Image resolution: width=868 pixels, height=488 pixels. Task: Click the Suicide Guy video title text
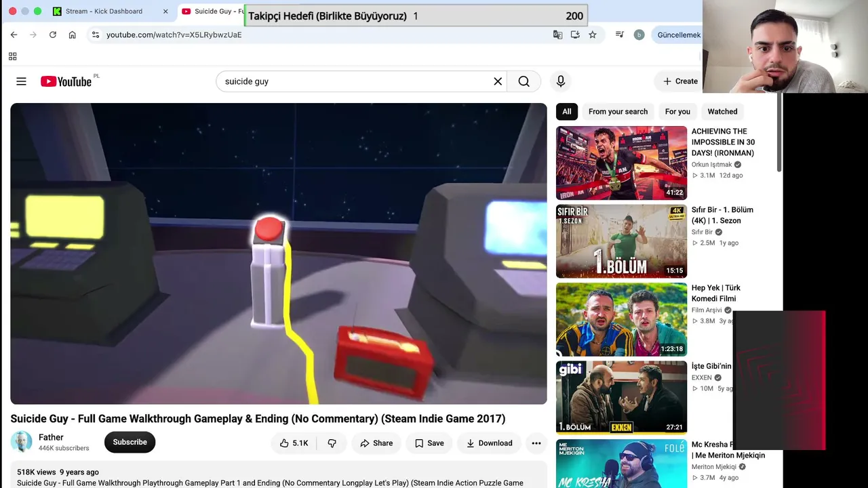click(258, 419)
